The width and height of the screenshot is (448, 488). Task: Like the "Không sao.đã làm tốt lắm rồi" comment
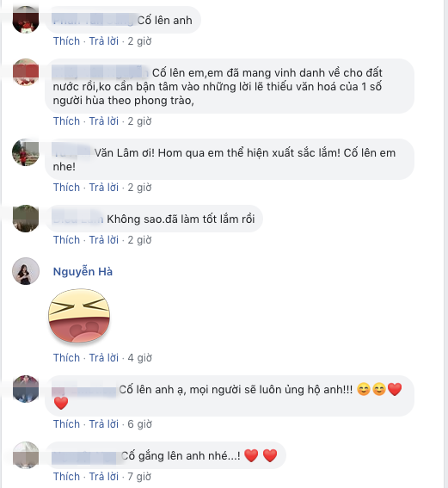pyautogui.click(x=66, y=240)
